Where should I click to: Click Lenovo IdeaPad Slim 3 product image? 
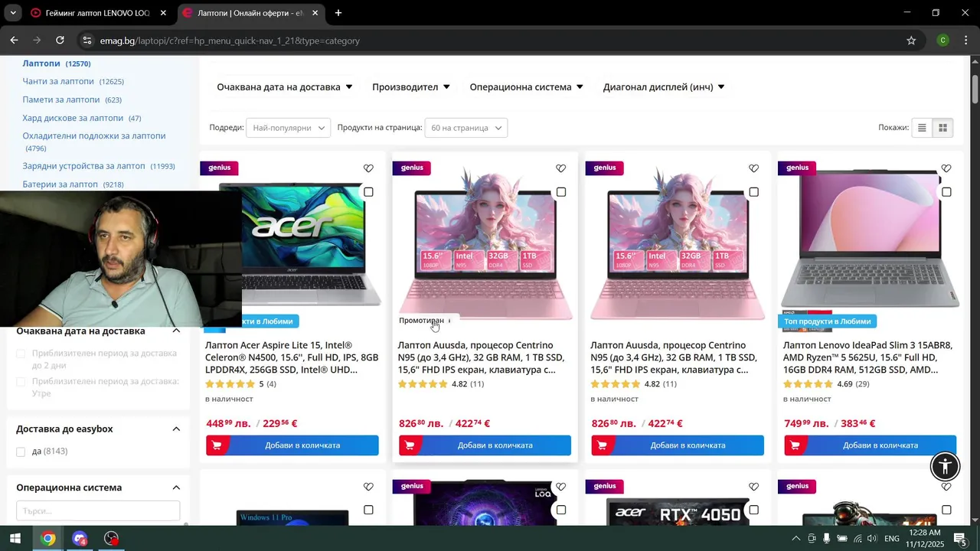[x=871, y=239]
